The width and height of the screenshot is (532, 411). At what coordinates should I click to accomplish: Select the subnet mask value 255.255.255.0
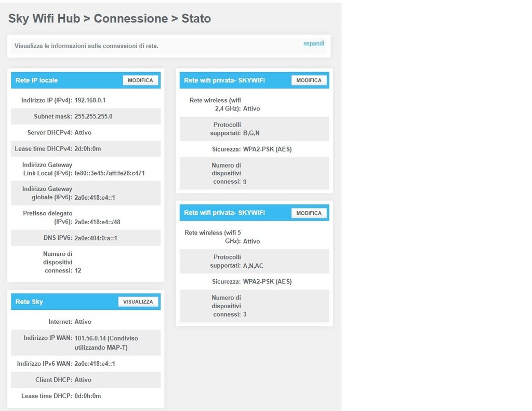point(94,116)
